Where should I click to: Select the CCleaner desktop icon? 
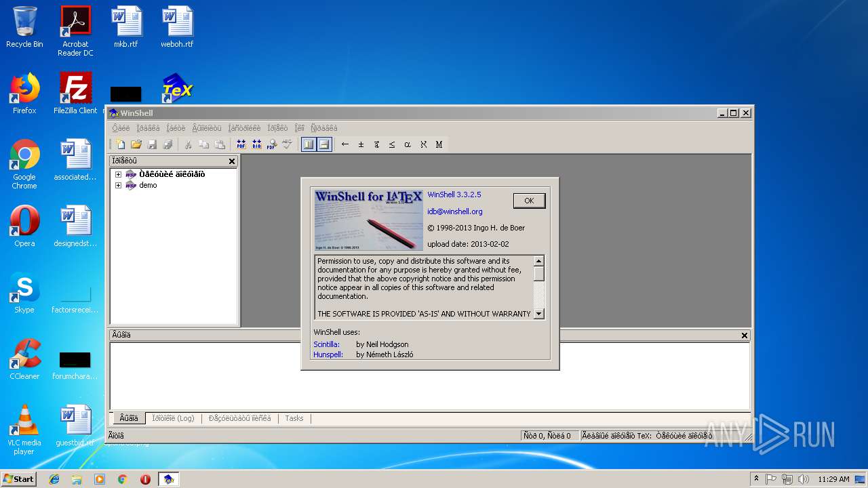[x=24, y=359]
